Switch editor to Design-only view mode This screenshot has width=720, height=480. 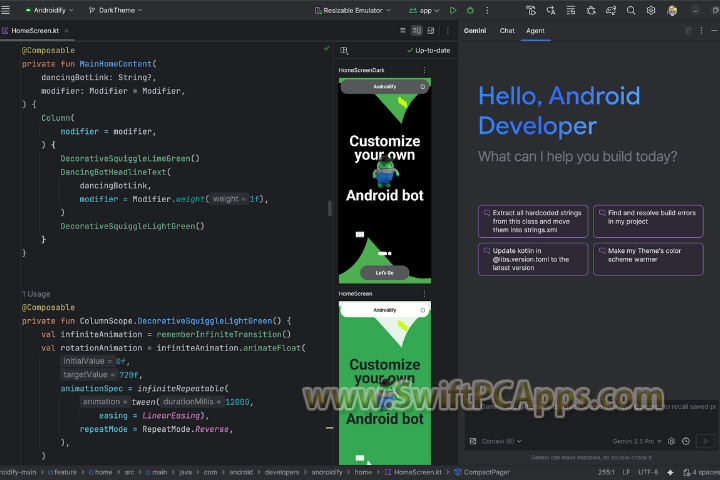(431, 30)
